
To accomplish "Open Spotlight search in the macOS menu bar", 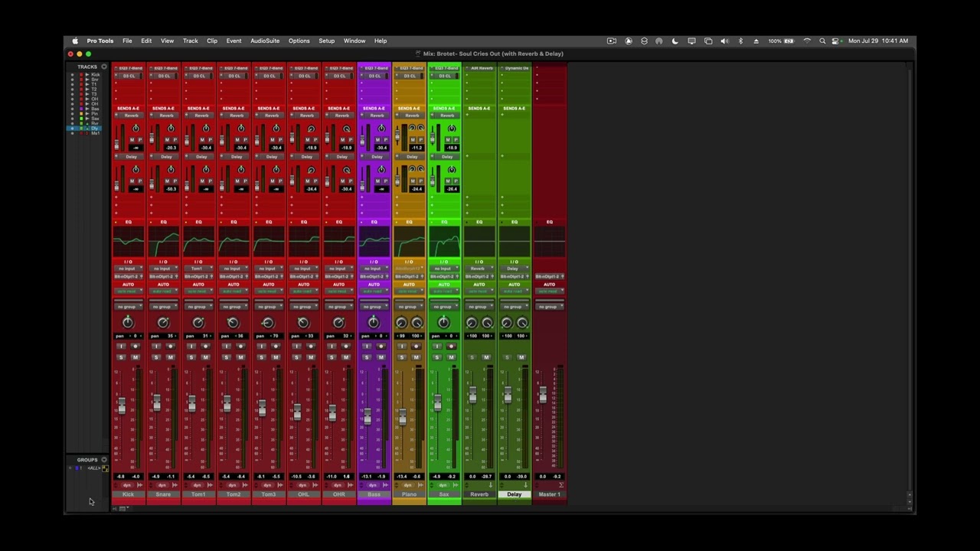I will (x=822, y=41).
